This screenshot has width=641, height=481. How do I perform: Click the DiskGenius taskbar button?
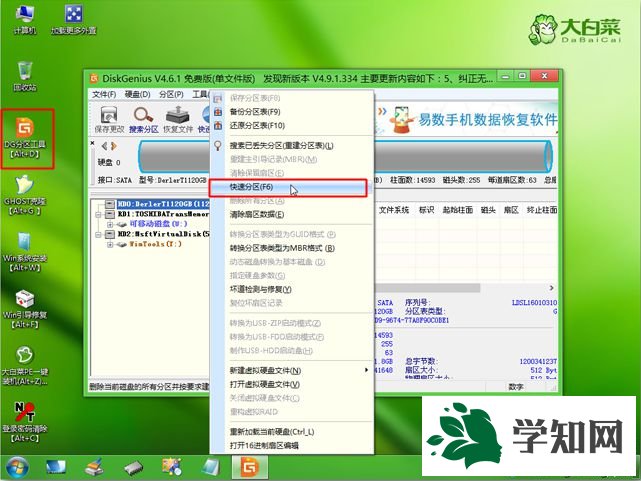tap(250, 467)
